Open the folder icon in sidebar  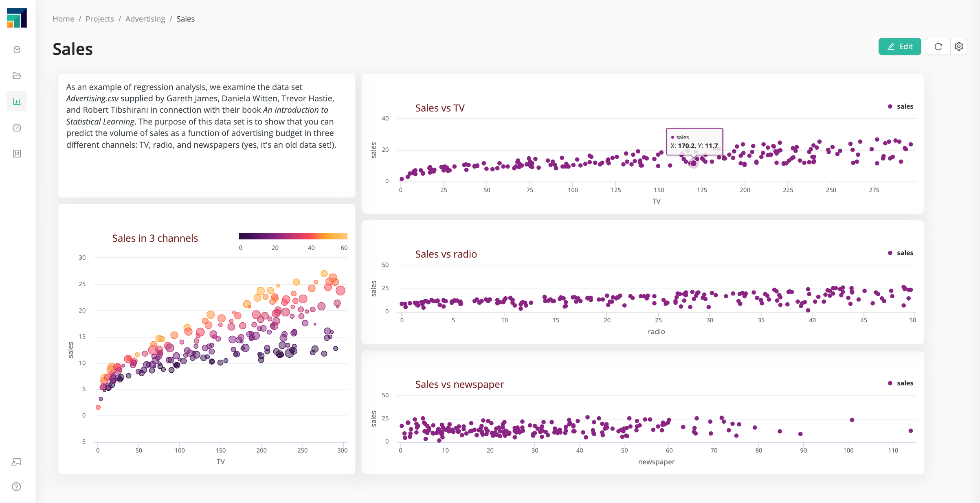(17, 76)
